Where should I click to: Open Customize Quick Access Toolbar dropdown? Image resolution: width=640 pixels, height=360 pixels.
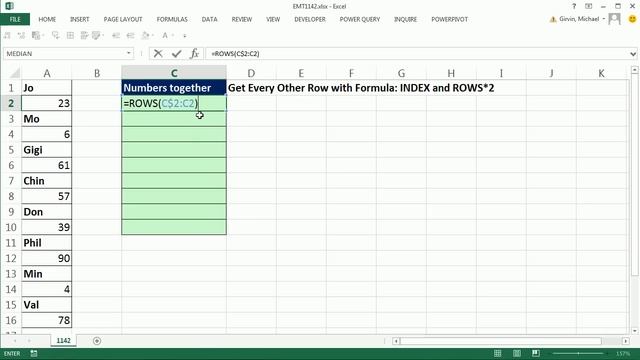tap(184, 36)
